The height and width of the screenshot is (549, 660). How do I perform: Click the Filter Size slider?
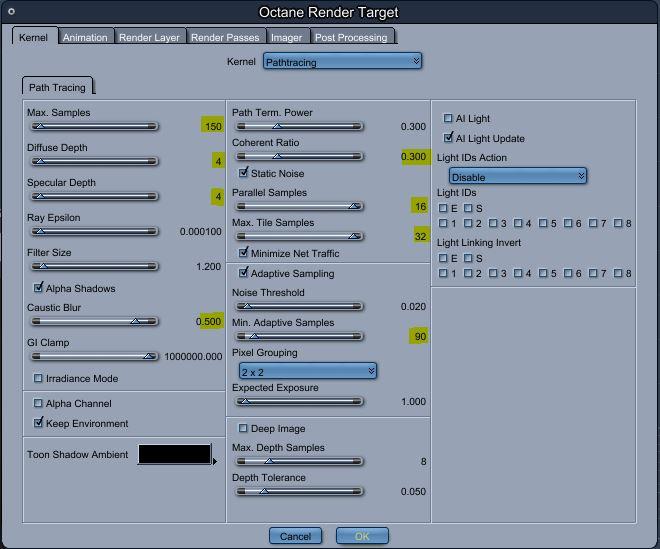click(x=95, y=266)
